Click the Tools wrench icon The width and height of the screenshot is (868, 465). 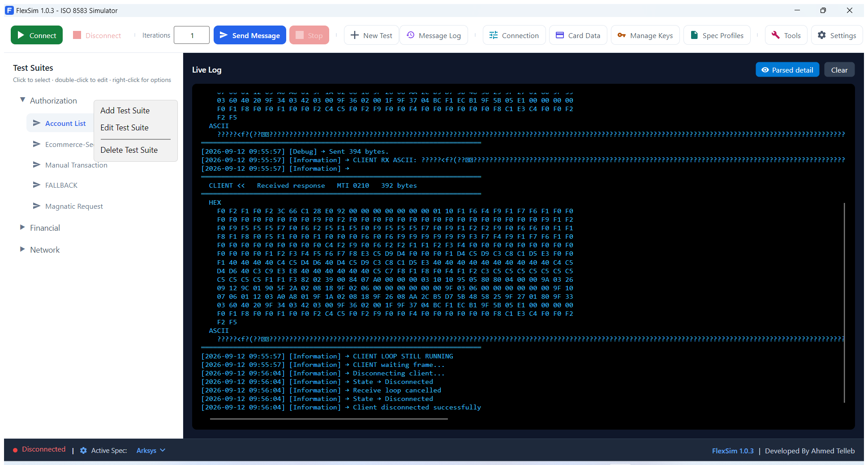coord(776,35)
